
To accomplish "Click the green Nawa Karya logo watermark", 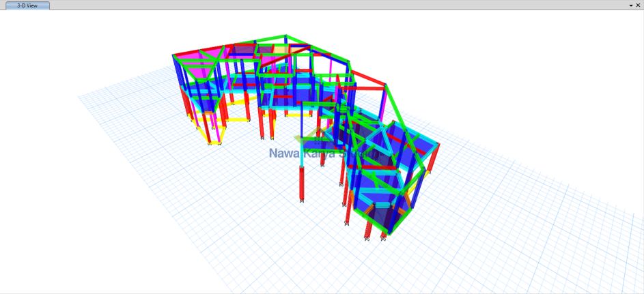I will [315, 136].
